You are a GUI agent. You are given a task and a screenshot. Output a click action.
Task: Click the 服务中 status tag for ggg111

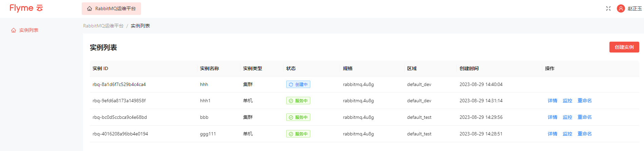(298, 134)
